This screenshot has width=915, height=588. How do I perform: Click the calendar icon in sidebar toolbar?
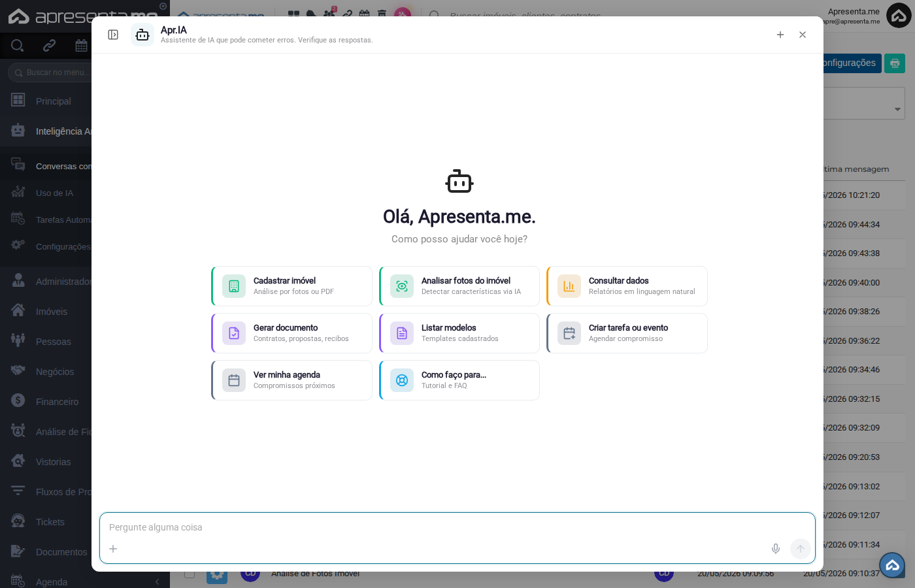click(82, 46)
